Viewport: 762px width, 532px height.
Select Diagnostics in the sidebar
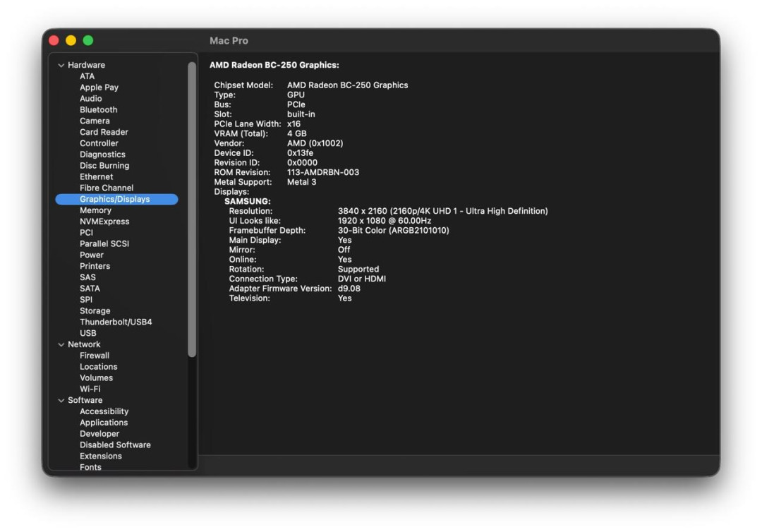pyautogui.click(x=102, y=155)
